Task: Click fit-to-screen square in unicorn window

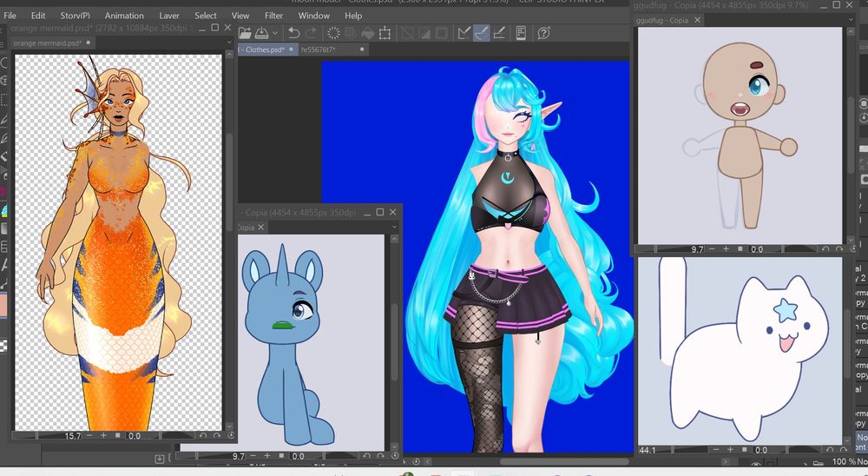Action: (x=281, y=456)
